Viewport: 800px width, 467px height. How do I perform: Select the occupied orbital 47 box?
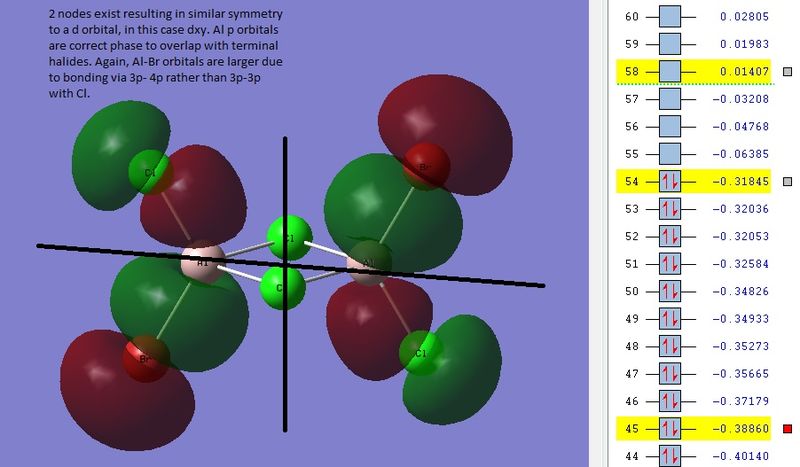coord(669,374)
